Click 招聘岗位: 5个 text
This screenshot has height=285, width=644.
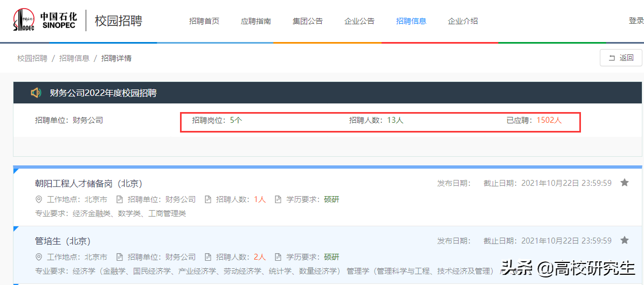pos(217,120)
